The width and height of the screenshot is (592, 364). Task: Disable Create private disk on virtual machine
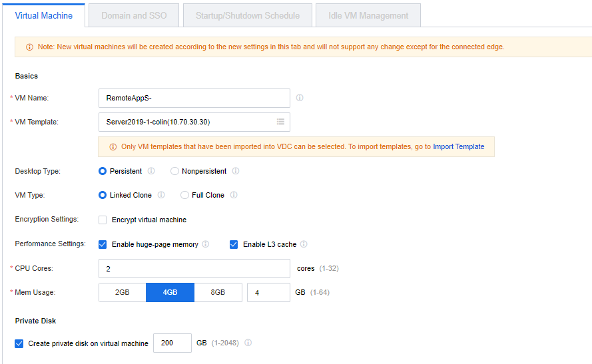tap(19, 343)
